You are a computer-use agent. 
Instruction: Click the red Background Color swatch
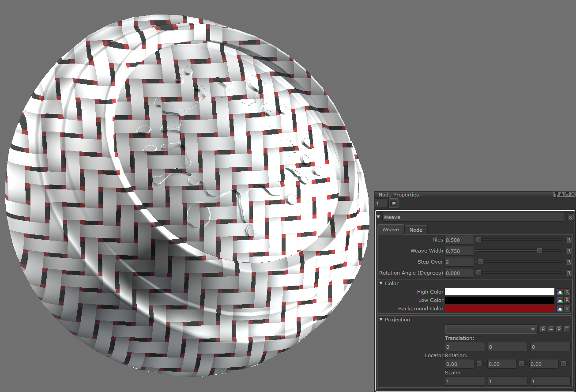click(499, 309)
